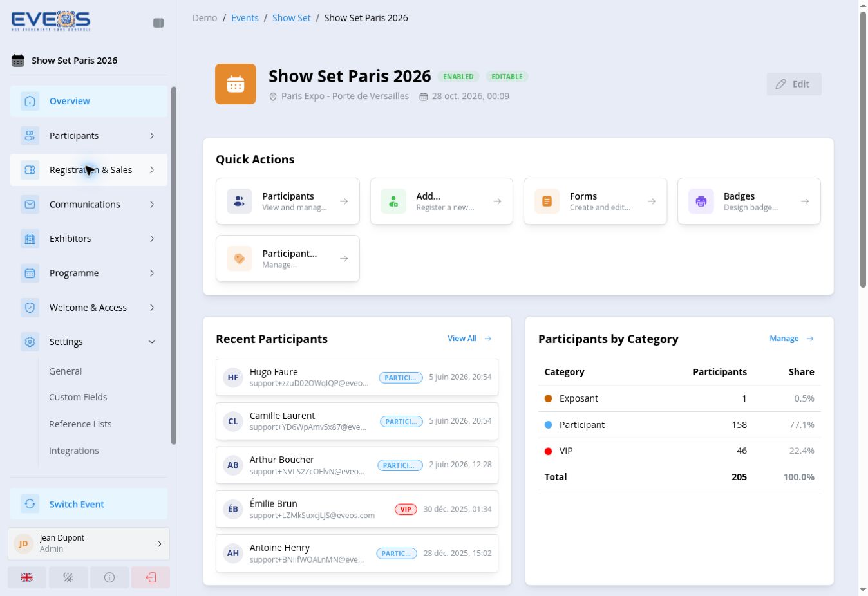The height and width of the screenshot is (596, 868).
Task: Click the page's vertical scrollbar
Action: point(863,149)
